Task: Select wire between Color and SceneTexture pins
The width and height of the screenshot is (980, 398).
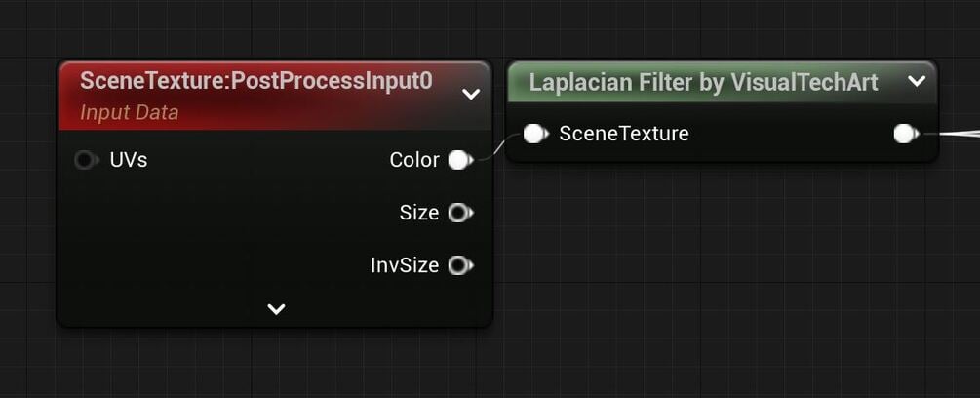Action: point(495,148)
